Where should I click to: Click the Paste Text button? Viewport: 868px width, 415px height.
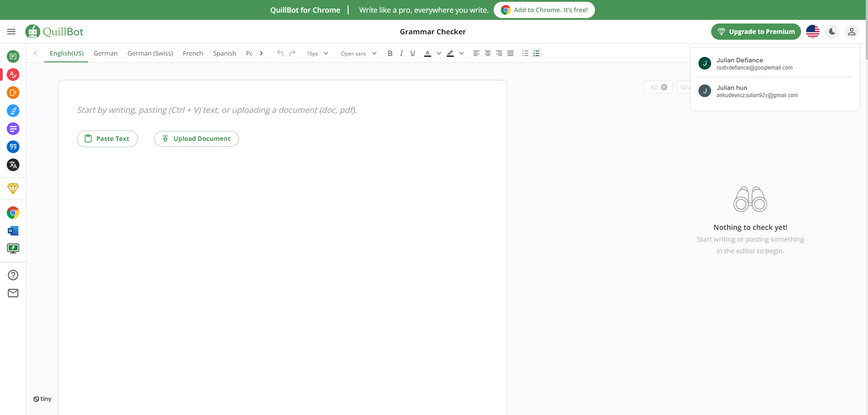coord(107,139)
